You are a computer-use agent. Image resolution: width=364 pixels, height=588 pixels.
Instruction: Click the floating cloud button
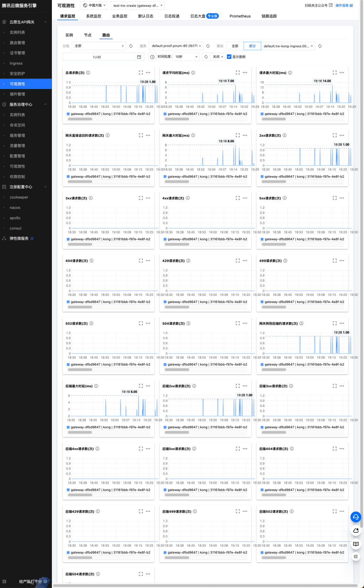[x=356, y=530]
